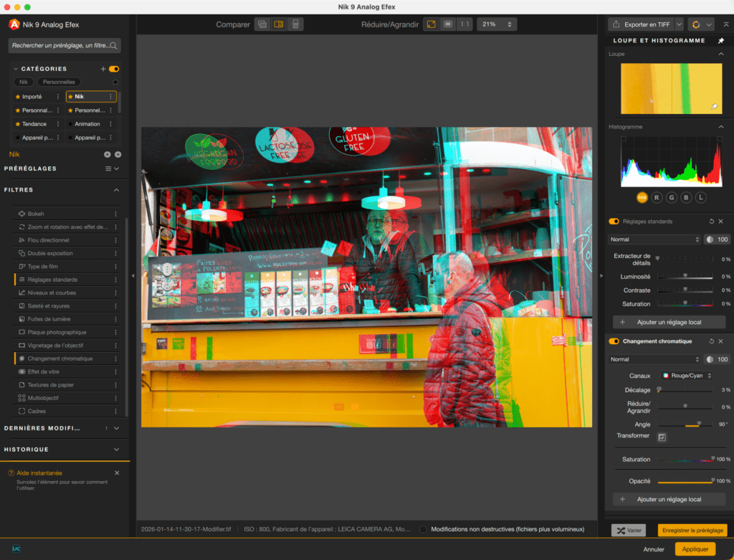Click Enregistrer le préréglage
This screenshot has width=734, height=560.
tap(692, 530)
